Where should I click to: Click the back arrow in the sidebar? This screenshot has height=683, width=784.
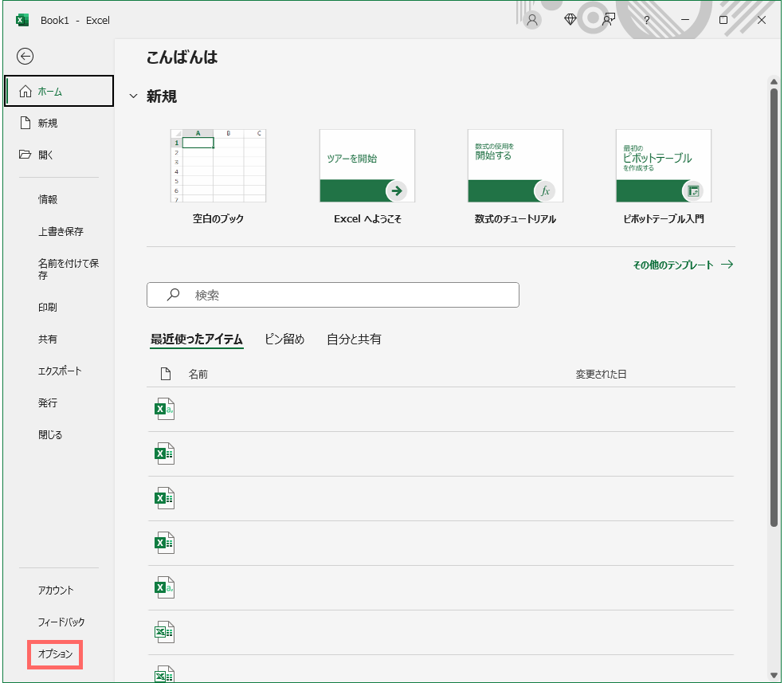25,56
